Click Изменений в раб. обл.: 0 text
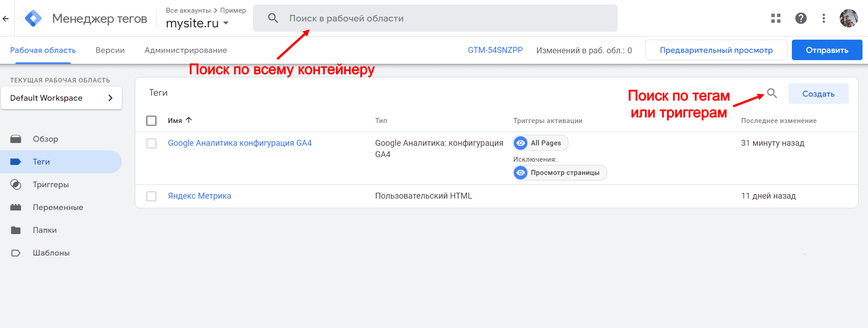Image resolution: width=868 pixels, height=328 pixels. coord(584,50)
